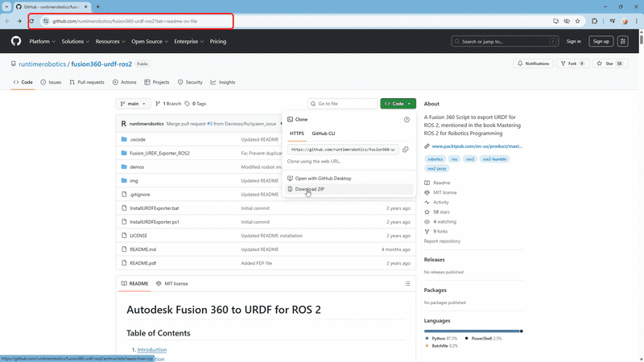The image size is (644, 362).
Task: Open the 0 Tags link
Action: pos(196,104)
